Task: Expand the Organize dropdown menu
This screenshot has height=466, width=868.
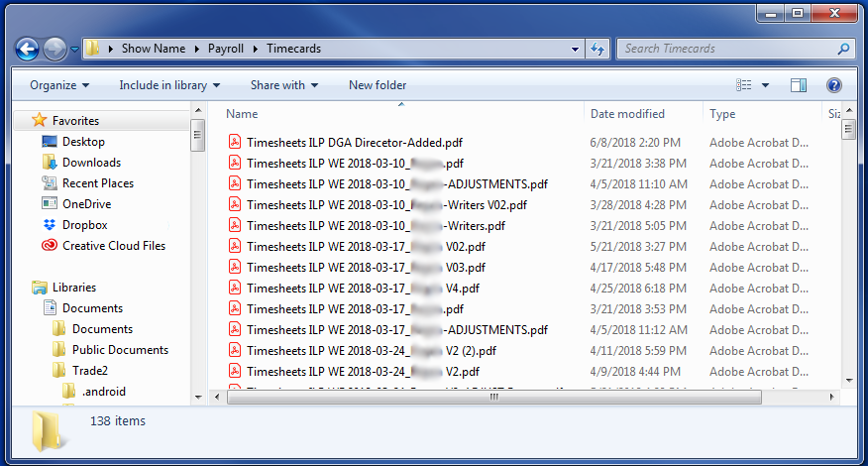Action: tap(59, 85)
